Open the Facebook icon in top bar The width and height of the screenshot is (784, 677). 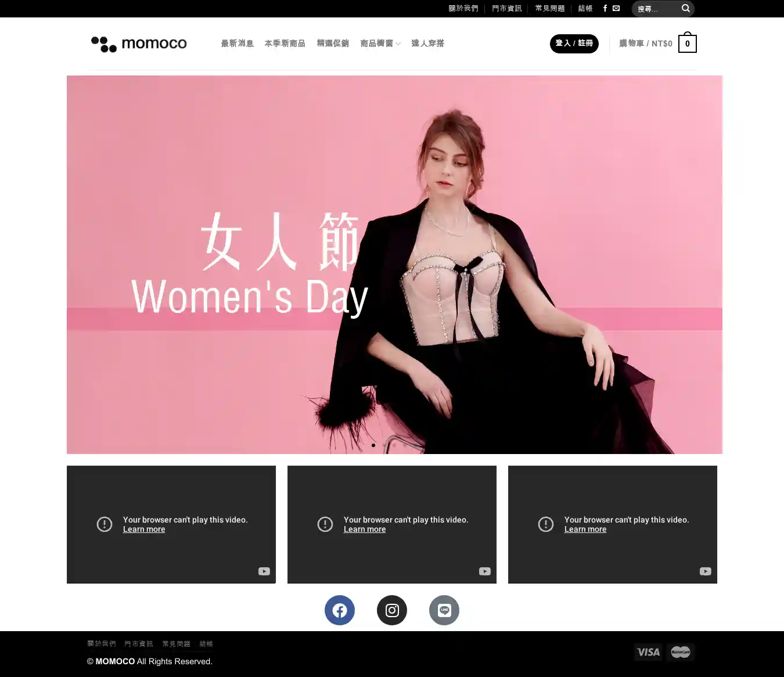point(605,8)
